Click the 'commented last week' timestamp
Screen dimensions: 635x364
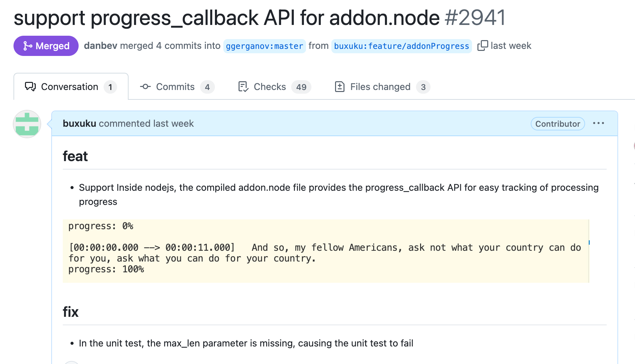coord(146,123)
